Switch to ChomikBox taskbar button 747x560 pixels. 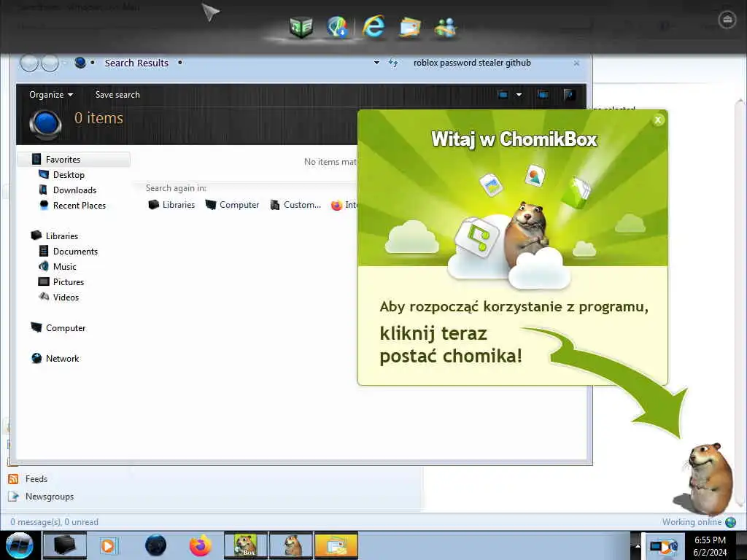(x=246, y=545)
